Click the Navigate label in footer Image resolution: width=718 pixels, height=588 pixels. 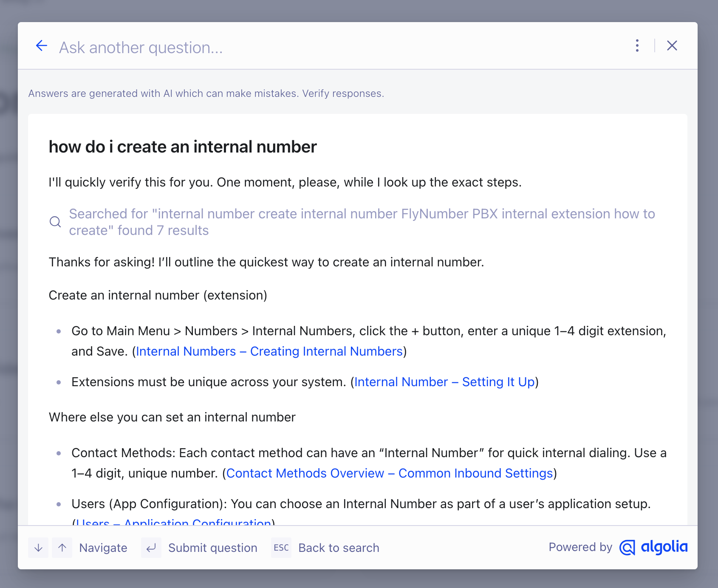103,548
